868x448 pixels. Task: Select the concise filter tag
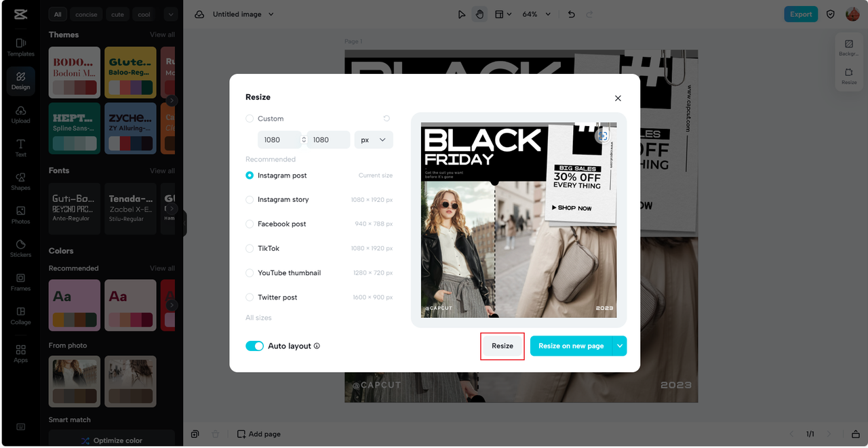point(86,14)
